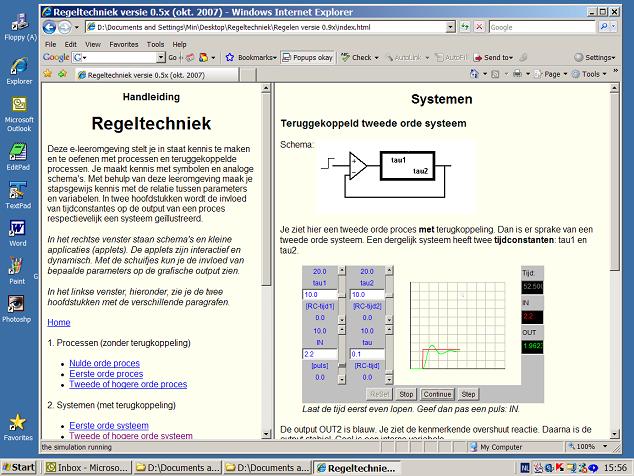Click the new empty tab button
Image resolution: width=634 pixels, height=476 pixels.
[x=248, y=75]
